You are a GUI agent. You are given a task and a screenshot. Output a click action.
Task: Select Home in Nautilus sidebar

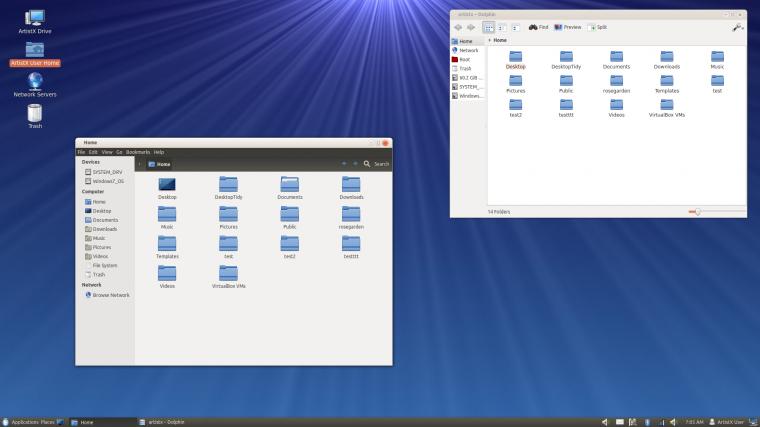[95, 202]
